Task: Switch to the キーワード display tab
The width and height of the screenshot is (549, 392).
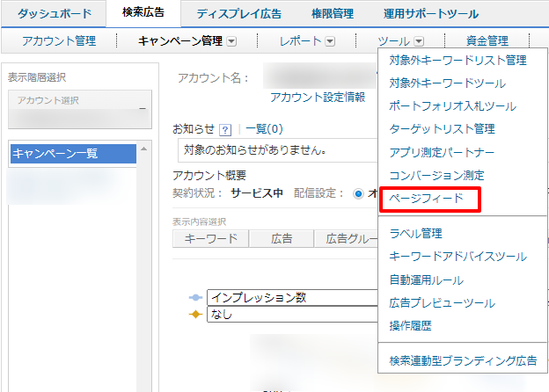Action: [211, 238]
